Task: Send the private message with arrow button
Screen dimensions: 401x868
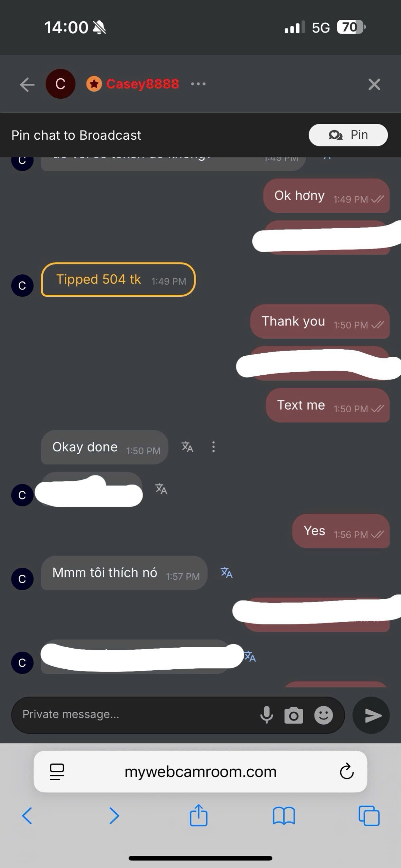Action: 371,715
